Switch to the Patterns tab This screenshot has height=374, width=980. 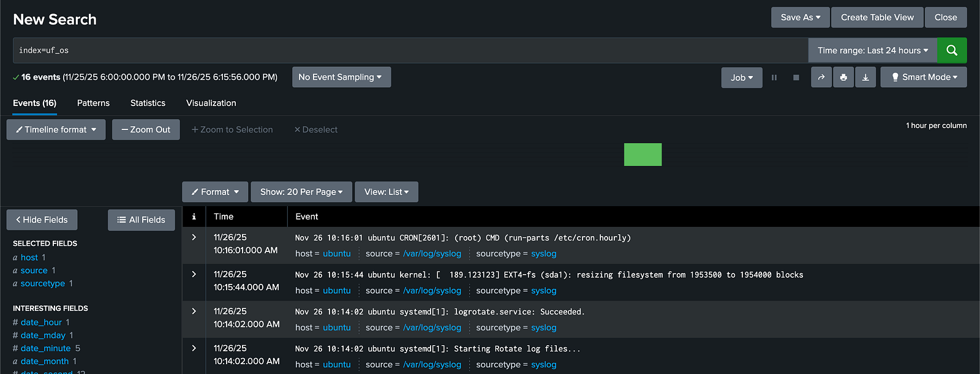point(93,103)
